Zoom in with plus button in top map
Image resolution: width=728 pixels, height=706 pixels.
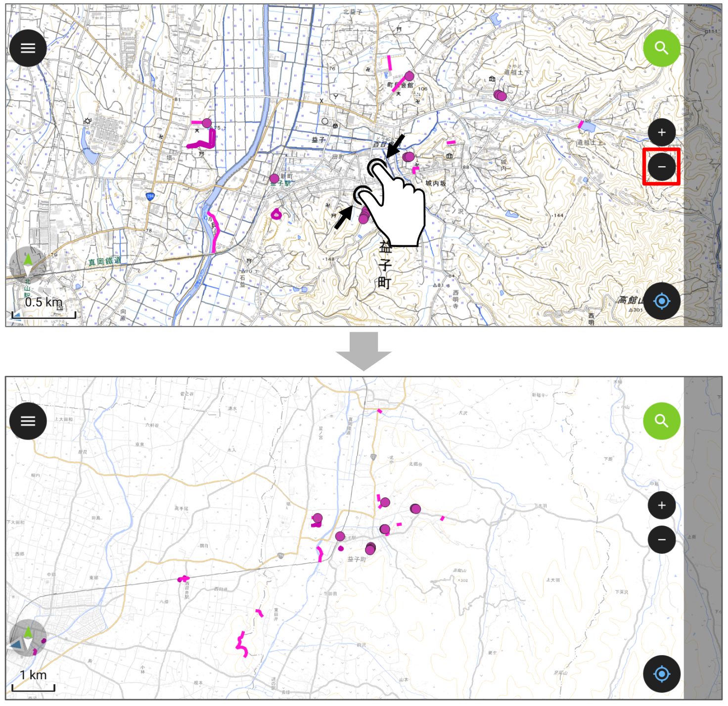point(662,132)
